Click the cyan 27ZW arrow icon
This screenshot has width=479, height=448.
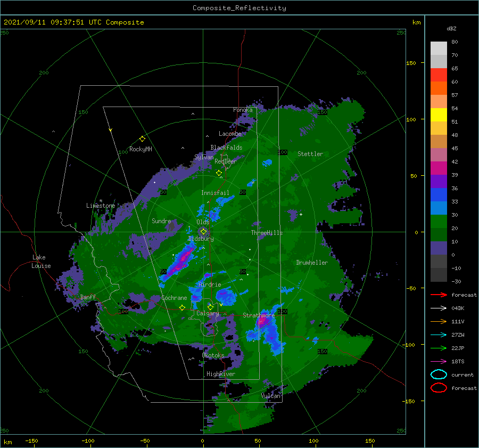point(439,335)
